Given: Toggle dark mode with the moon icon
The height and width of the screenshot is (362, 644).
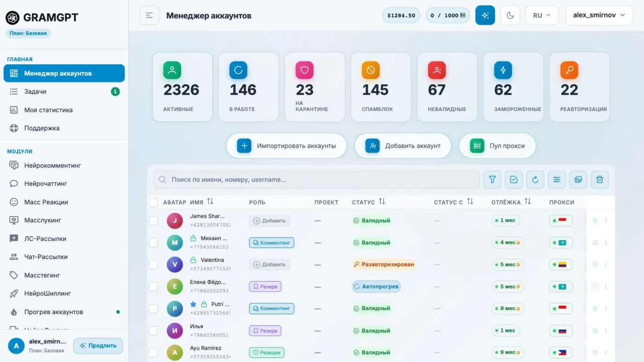Looking at the screenshot, I should (x=510, y=15).
